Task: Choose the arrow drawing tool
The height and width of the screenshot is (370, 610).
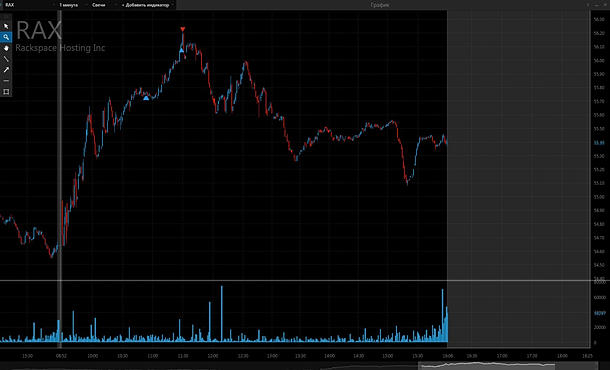Action: 6,70
